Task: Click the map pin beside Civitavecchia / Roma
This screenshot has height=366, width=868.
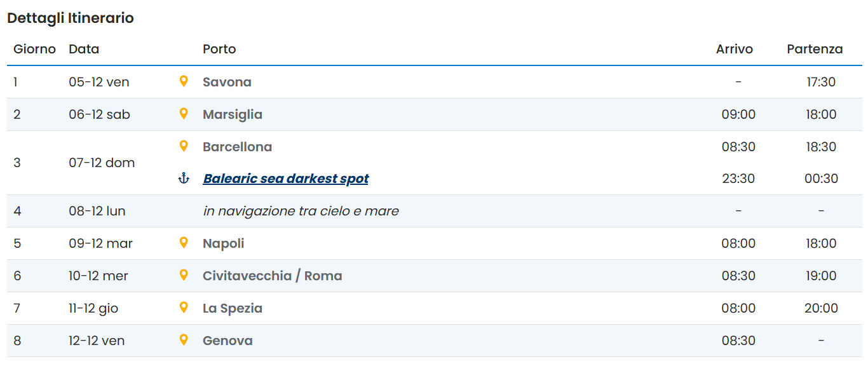Action: click(184, 275)
